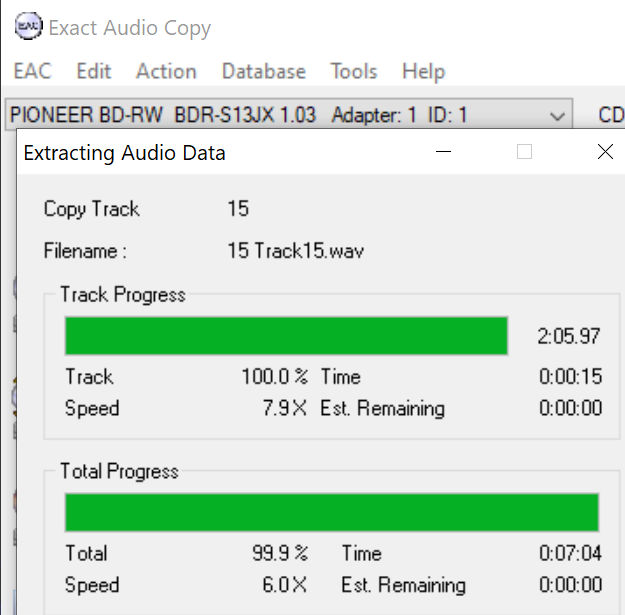Click the total speed 6.0 X
The height and width of the screenshot is (615, 625).
(285, 585)
